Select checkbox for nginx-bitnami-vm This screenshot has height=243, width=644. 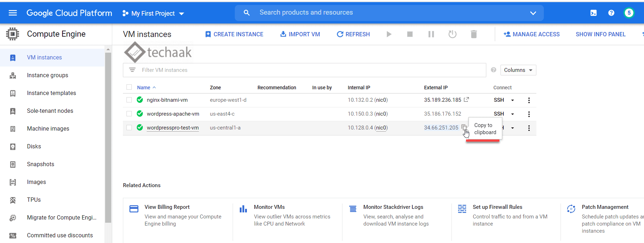coord(129,100)
